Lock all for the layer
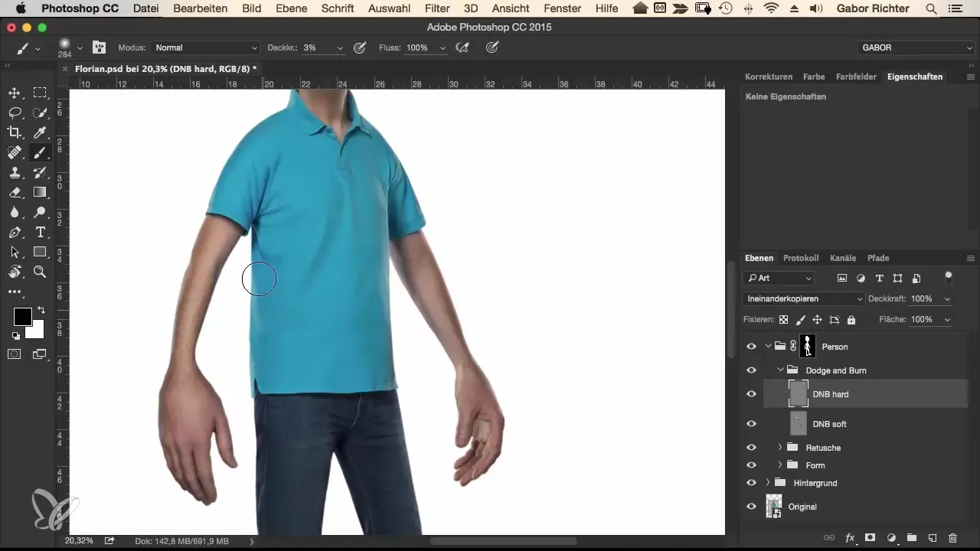980x551 pixels. pos(851,319)
